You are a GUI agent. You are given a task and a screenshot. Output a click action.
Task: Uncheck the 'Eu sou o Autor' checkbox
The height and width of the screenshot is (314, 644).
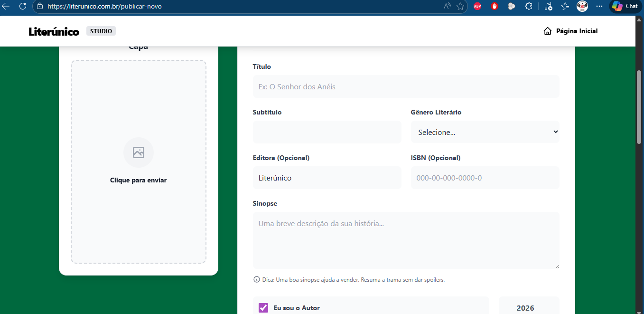[263, 308]
